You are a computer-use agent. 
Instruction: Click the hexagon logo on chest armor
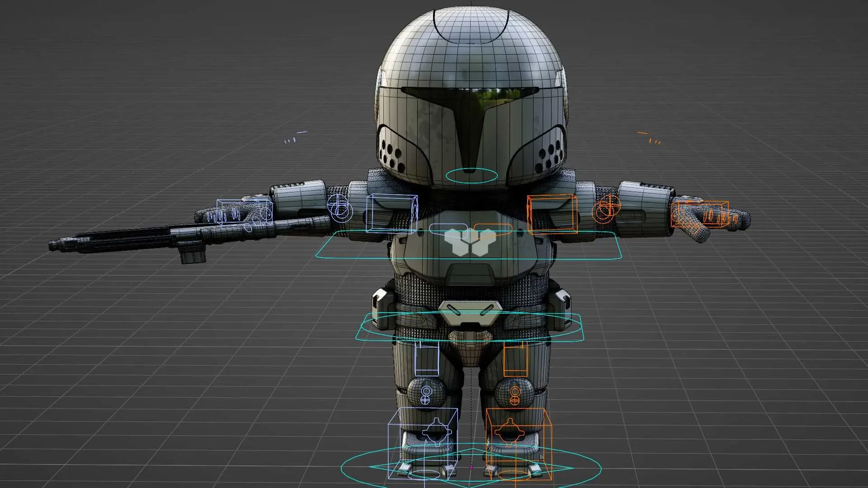pyautogui.click(x=470, y=242)
